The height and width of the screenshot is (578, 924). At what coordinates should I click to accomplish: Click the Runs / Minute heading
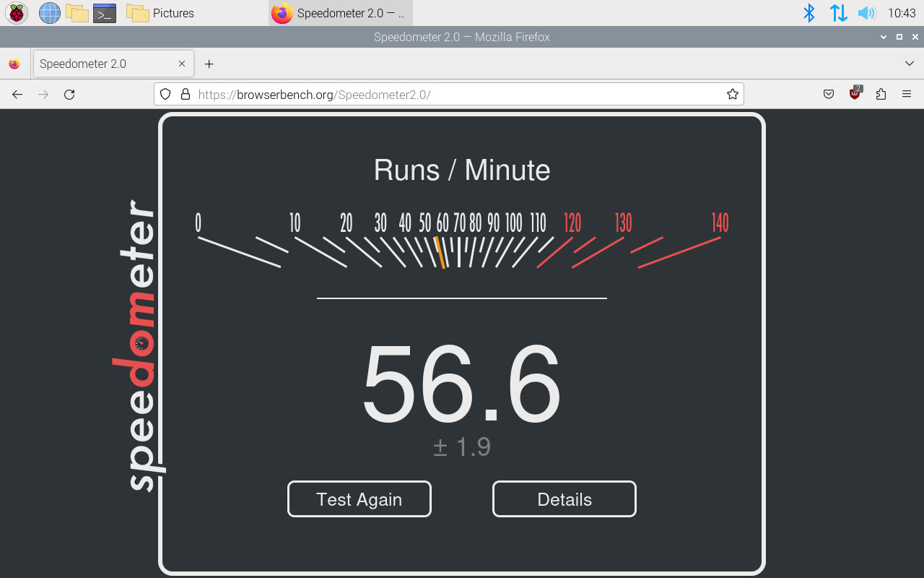[x=462, y=171]
